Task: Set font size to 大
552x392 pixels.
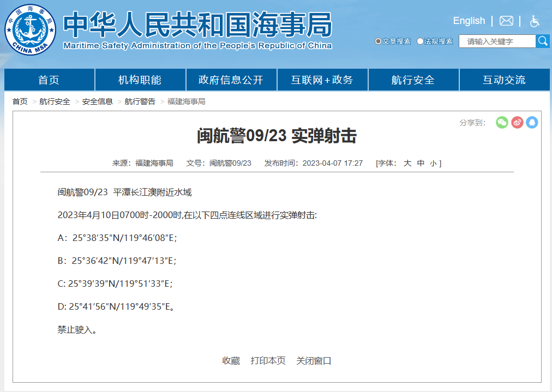Action: coord(407,163)
